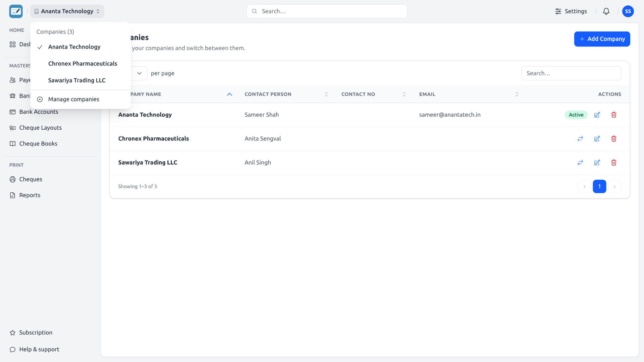This screenshot has width=644, height=362.
Task: Click Sameer Shah contact name
Action: (262, 115)
